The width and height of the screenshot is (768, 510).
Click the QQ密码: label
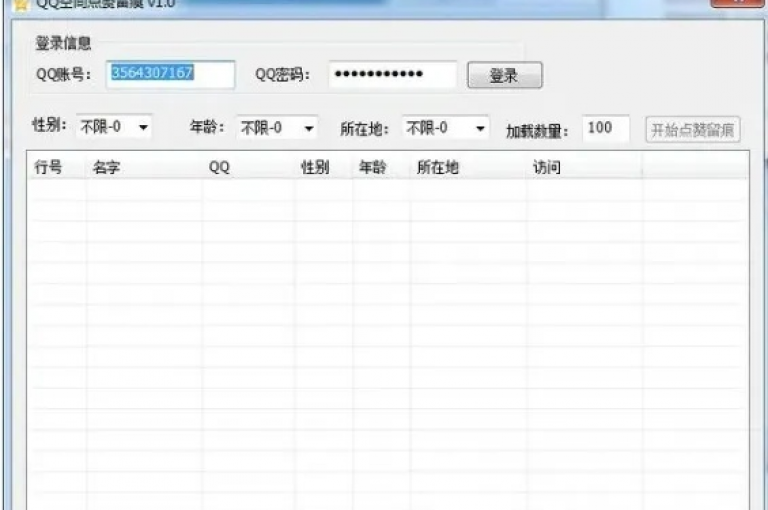[283, 74]
